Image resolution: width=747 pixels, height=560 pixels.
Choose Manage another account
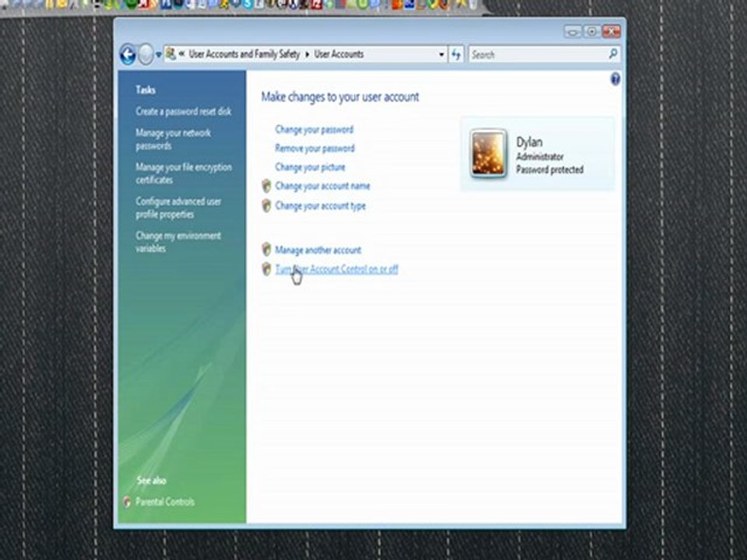pyautogui.click(x=317, y=250)
